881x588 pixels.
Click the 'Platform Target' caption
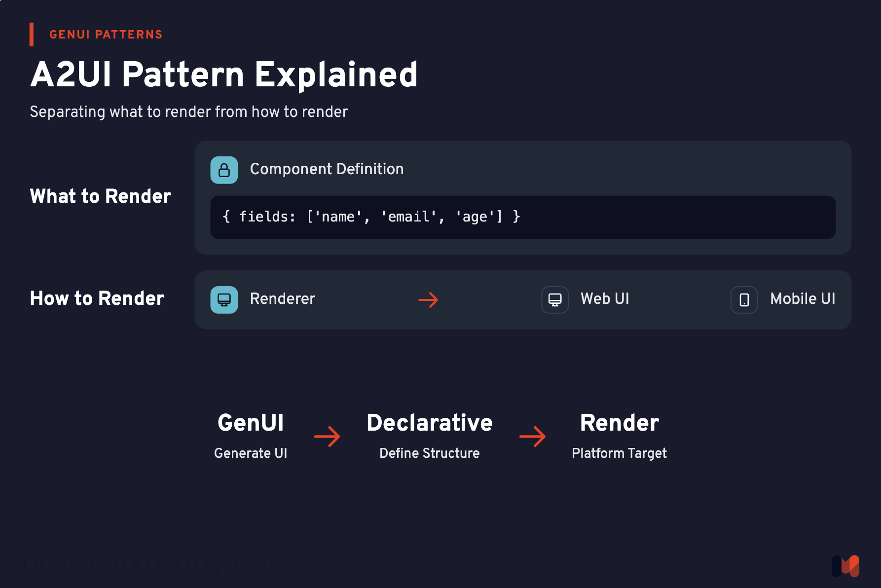(620, 453)
